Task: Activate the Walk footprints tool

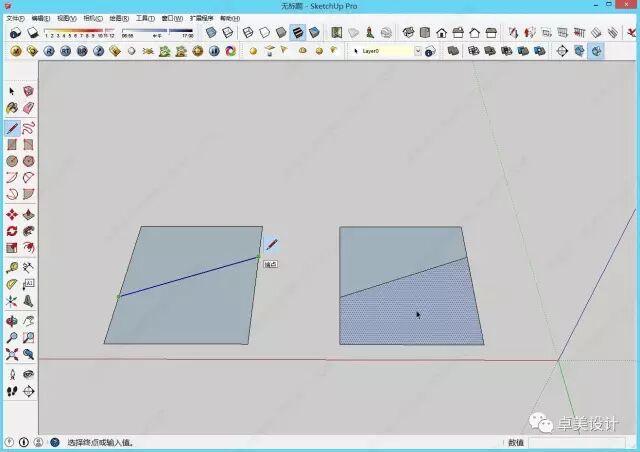Action: [x=12, y=391]
